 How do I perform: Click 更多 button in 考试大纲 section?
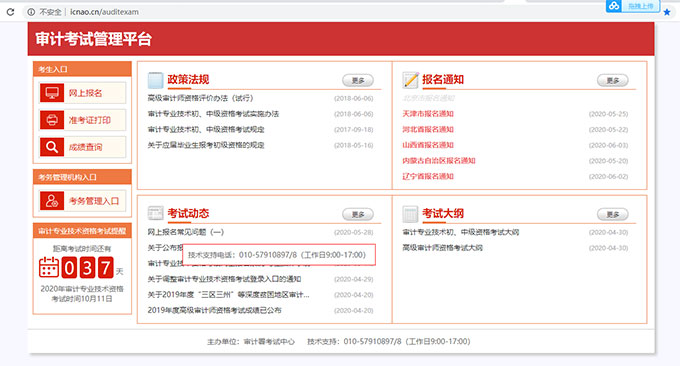tap(613, 214)
